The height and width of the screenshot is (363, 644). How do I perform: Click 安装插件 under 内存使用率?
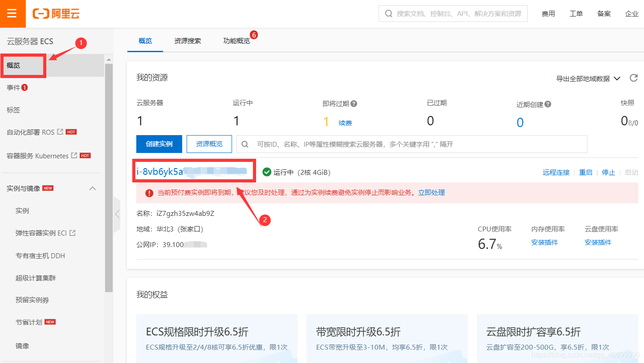545,243
